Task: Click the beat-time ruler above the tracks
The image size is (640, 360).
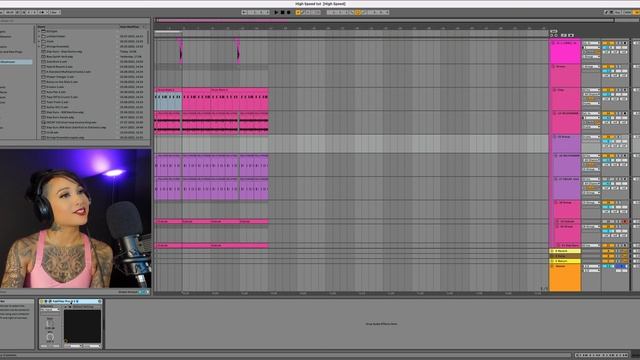Action: (351, 28)
